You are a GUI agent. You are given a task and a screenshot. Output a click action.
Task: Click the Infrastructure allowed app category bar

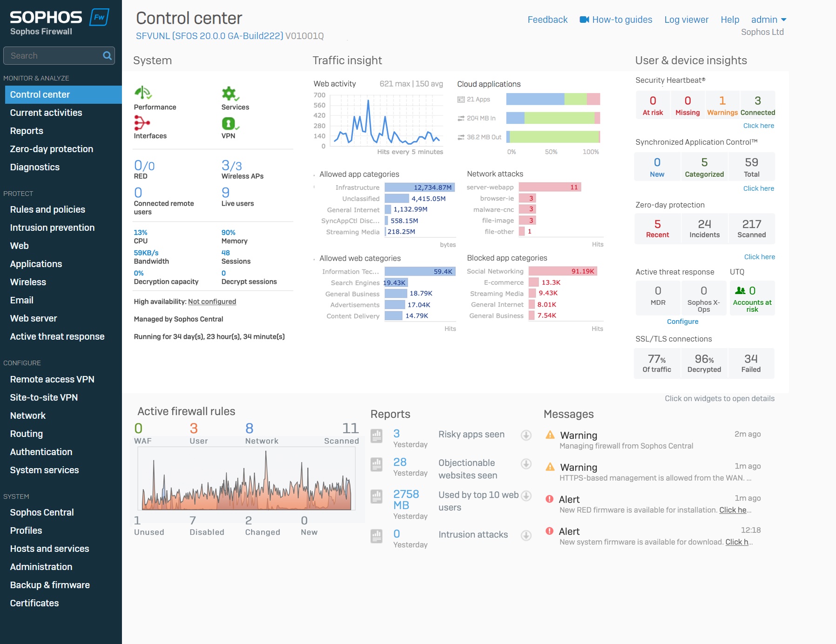[x=419, y=188]
